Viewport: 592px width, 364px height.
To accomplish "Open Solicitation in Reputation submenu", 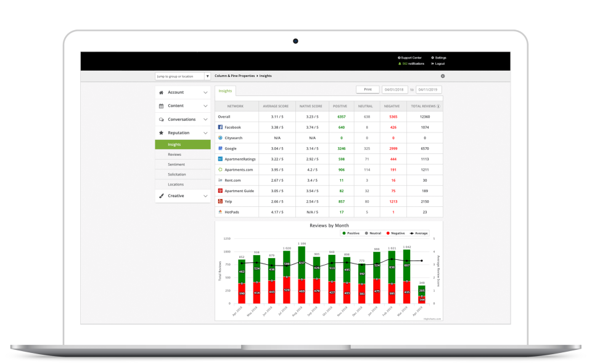I will (183, 174).
